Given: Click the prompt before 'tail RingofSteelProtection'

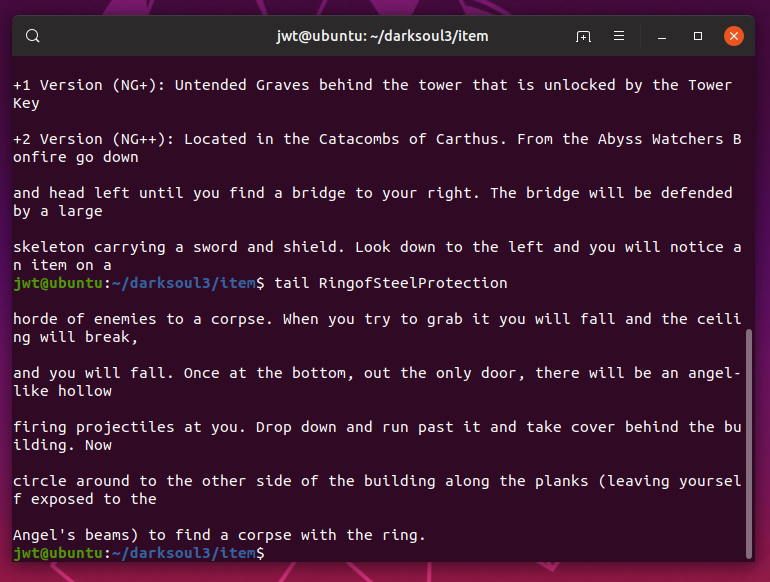Looking at the screenshot, I should 138,283.
